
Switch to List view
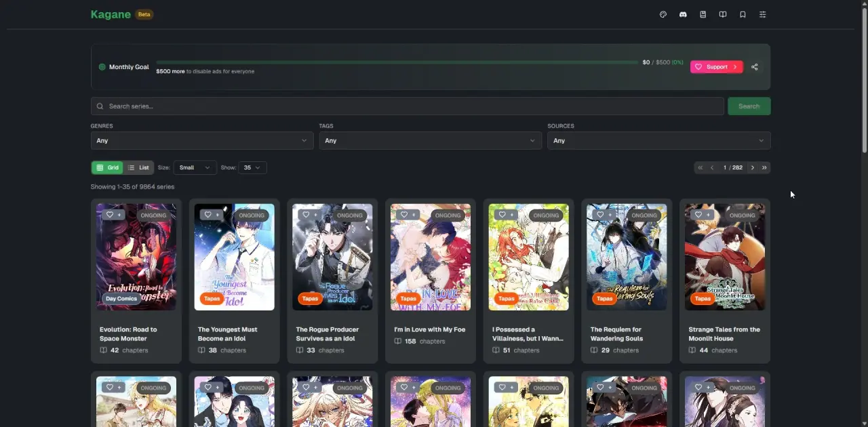pos(138,167)
